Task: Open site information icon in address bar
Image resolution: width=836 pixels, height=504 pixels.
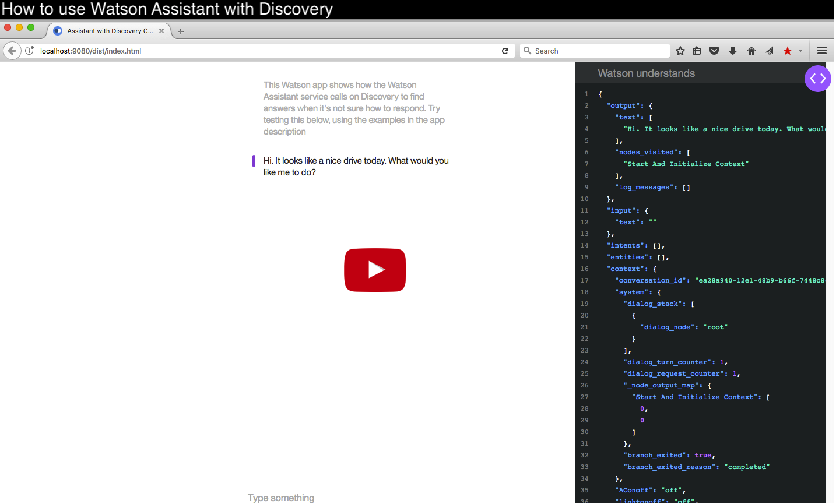Action: click(30, 51)
